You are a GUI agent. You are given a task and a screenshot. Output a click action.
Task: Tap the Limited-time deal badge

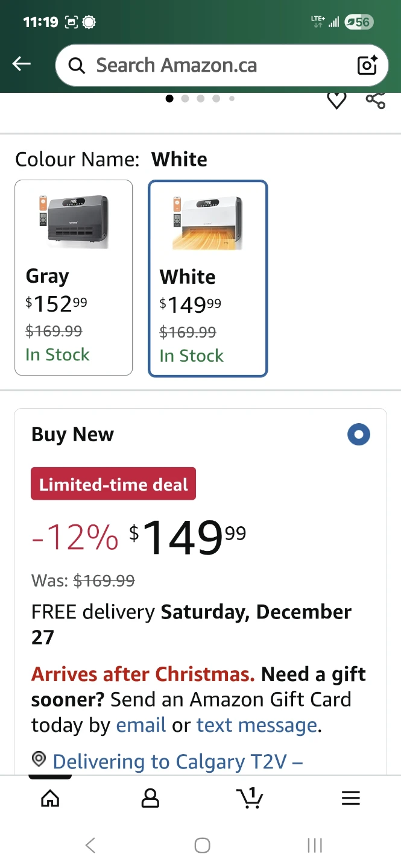tap(113, 484)
